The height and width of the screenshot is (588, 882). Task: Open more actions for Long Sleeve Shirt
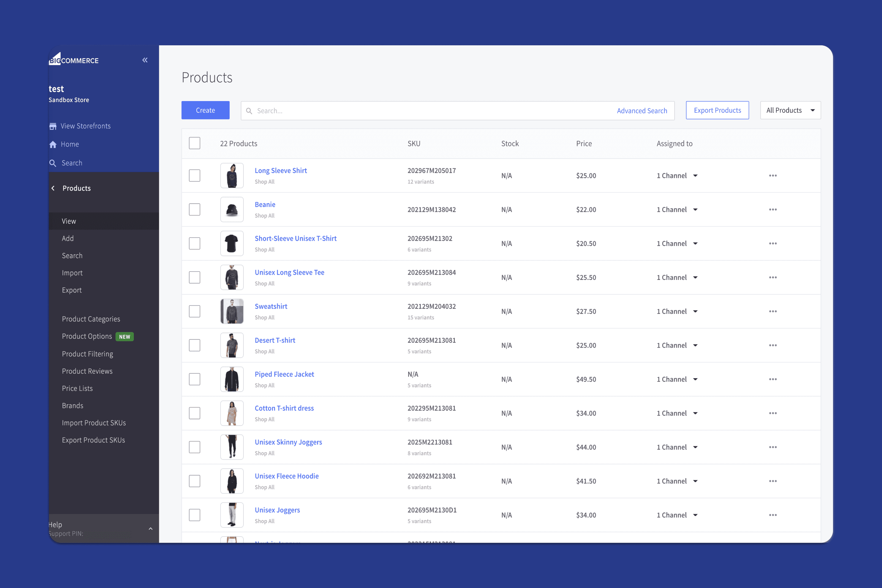(x=772, y=175)
